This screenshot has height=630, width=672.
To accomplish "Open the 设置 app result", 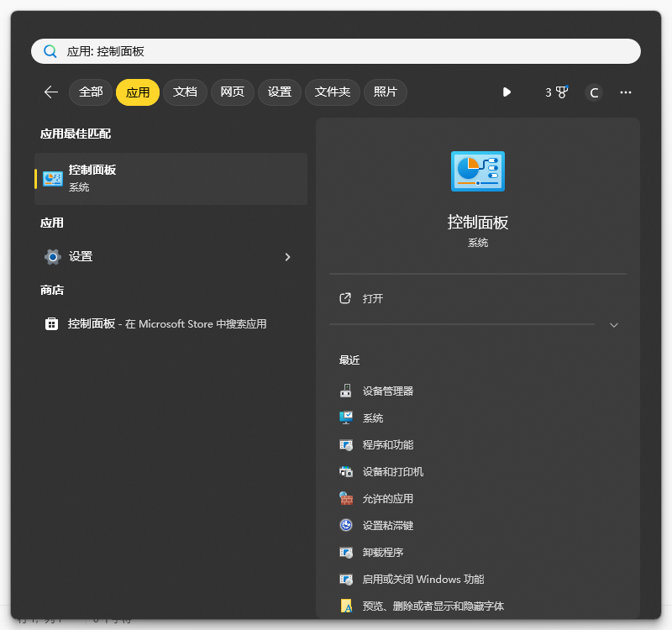I will (171, 257).
